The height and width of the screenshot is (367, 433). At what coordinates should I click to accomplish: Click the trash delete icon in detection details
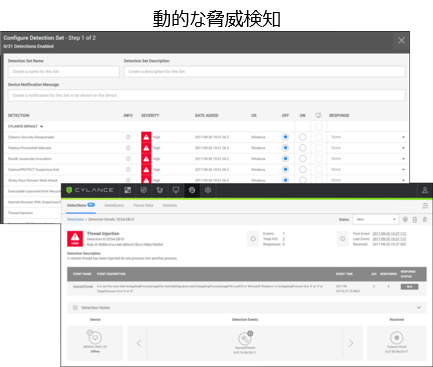point(425,219)
